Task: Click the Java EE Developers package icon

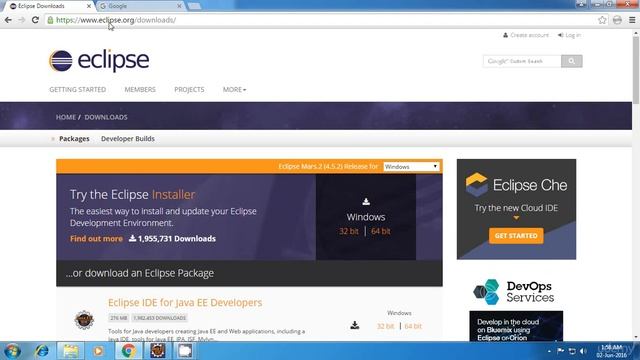Action: (x=84, y=320)
